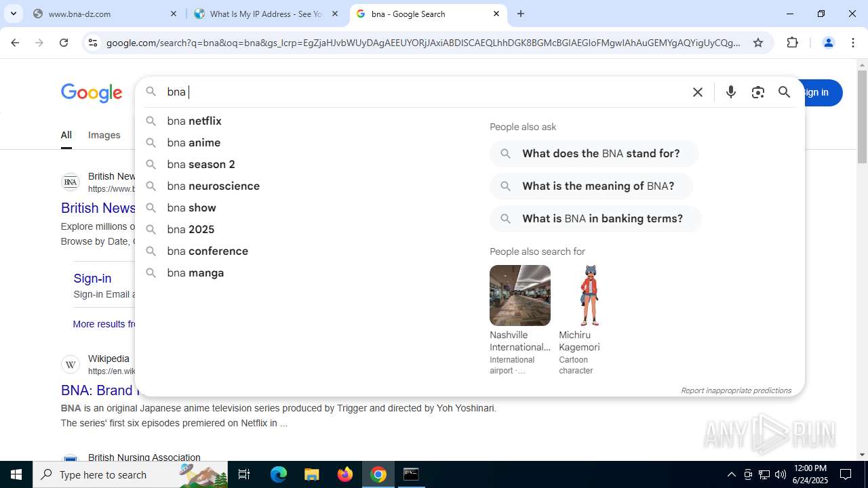
Task: Ask What is BNA in banking terms?
Action: pos(595,219)
